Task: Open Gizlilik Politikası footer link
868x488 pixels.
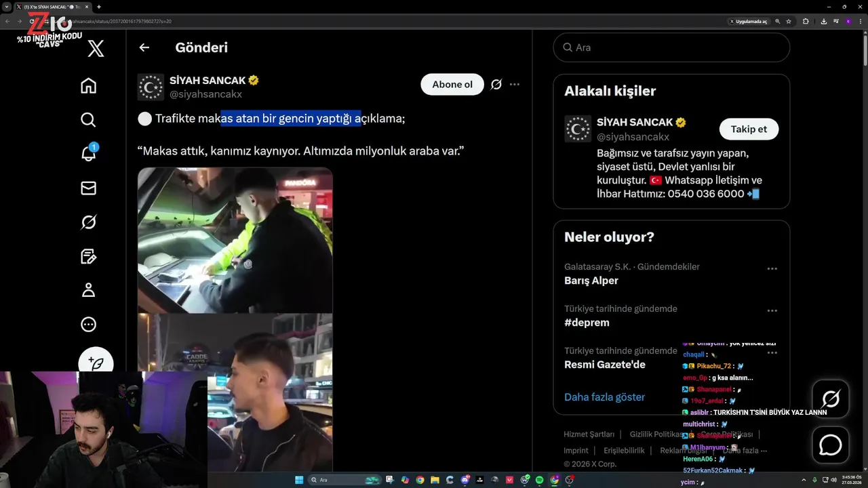Action: 656,434
